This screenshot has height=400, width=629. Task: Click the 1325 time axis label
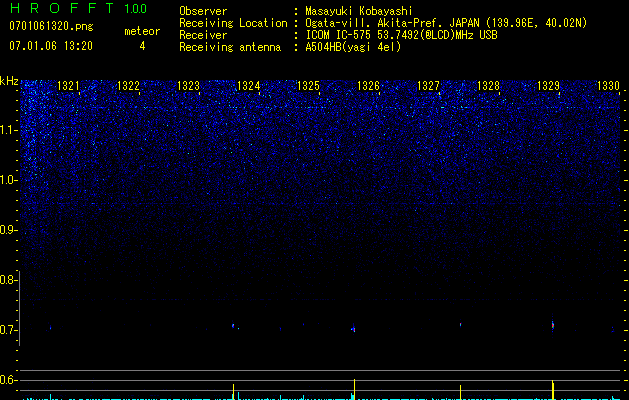[x=308, y=86]
